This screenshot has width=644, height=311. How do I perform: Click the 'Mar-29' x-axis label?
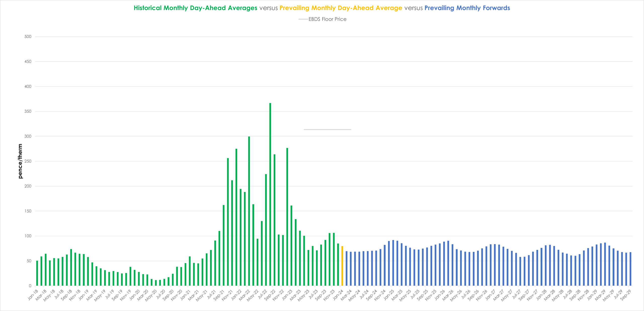tap(600, 295)
